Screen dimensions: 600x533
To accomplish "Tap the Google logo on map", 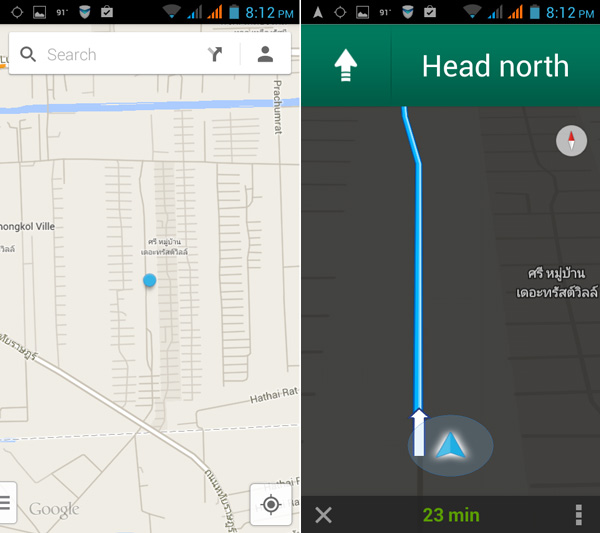I will point(54,509).
